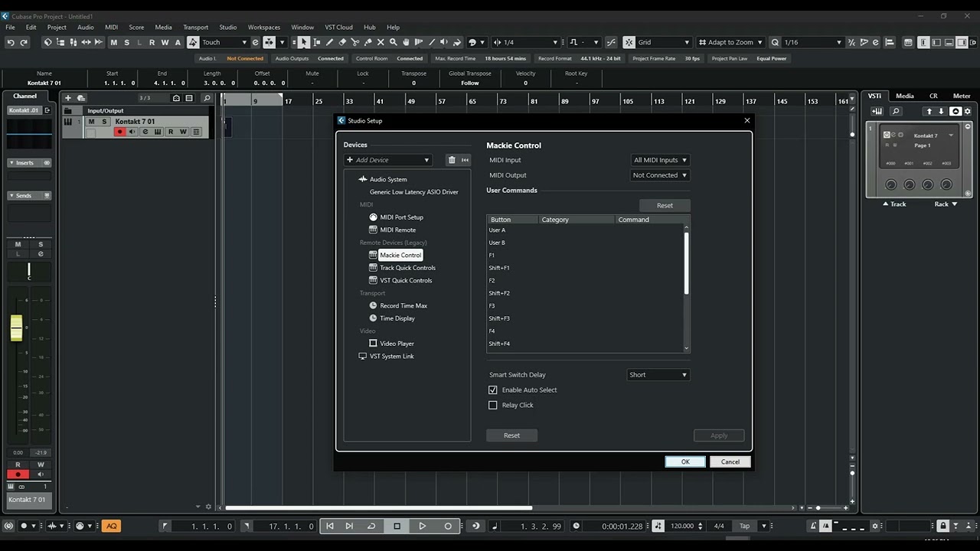Screen dimensions: 980x551
Task: Open MIDI Input All MIDI Inputs dropdown
Action: tap(660, 160)
